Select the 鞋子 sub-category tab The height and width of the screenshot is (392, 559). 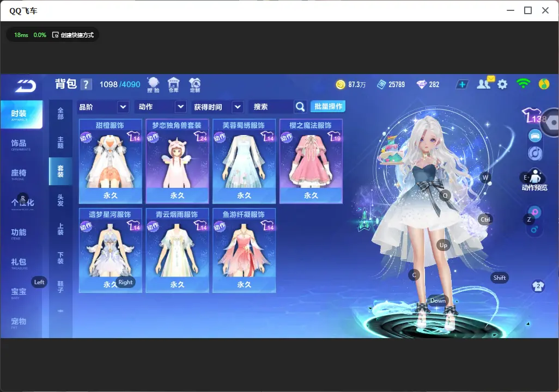click(x=60, y=286)
